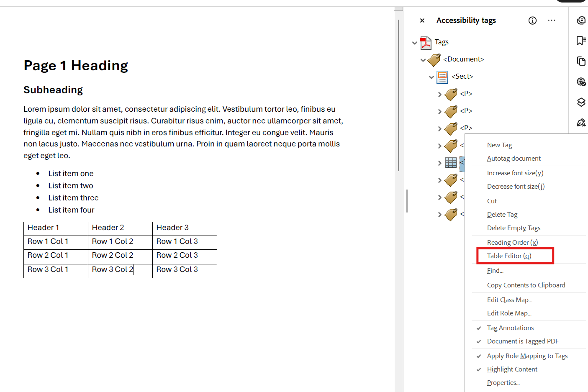The image size is (588, 392).
Task: Click the fill and sign pen icon
Action: 581,122
